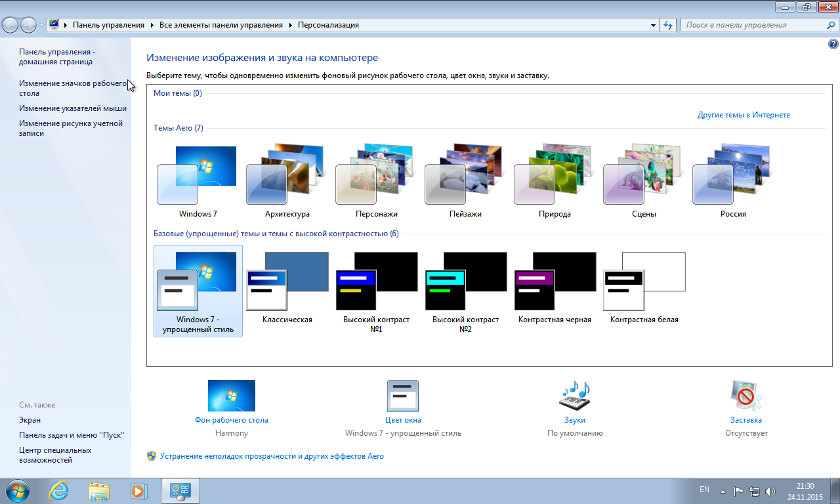
Task: Open Windows Explorer from taskbar
Action: (99, 491)
